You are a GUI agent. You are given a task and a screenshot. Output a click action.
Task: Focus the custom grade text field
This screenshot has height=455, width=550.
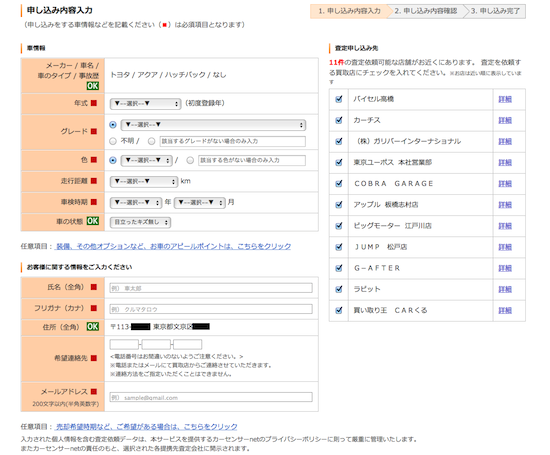pos(233,141)
